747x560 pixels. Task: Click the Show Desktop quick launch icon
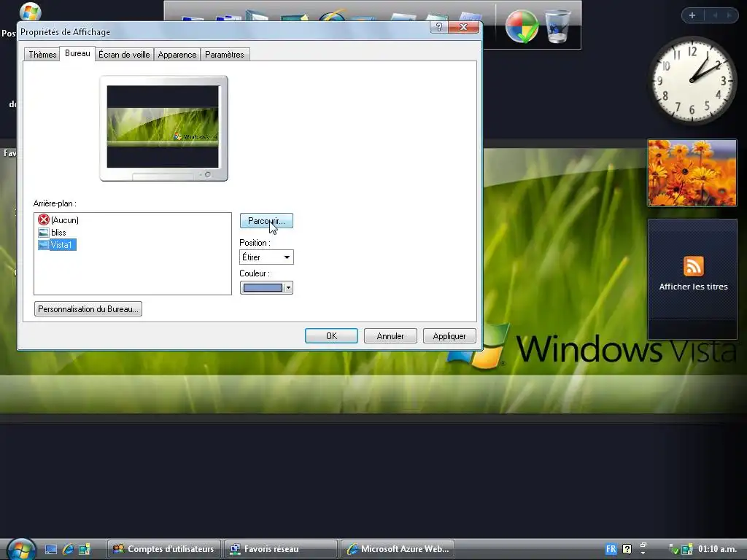coord(51,549)
